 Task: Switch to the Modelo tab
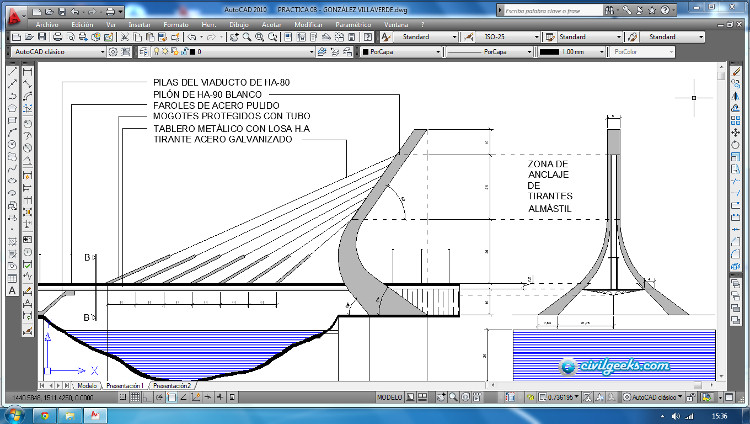87,385
